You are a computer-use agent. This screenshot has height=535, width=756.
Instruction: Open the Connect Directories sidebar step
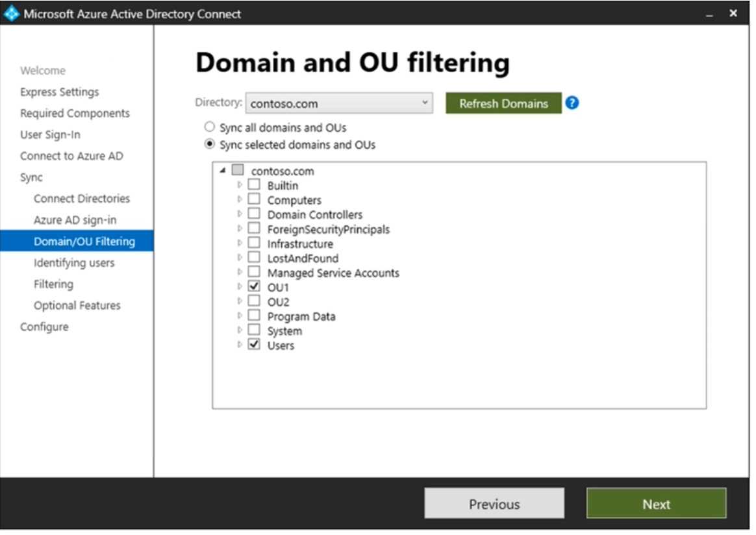81,199
